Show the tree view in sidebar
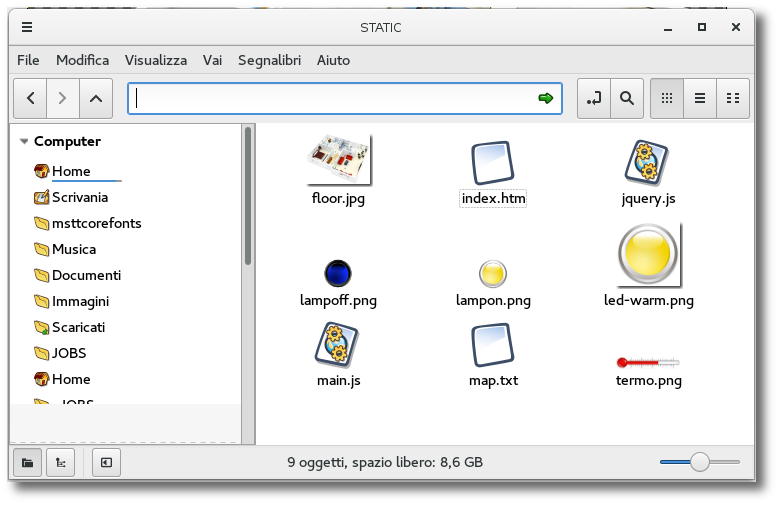The height and width of the screenshot is (505, 779). (60, 462)
